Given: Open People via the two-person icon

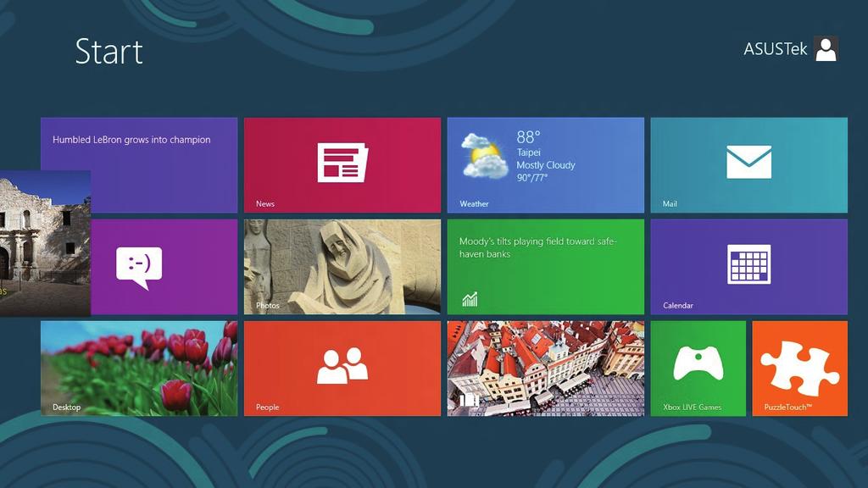Looking at the screenshot, I should [342, 366].
